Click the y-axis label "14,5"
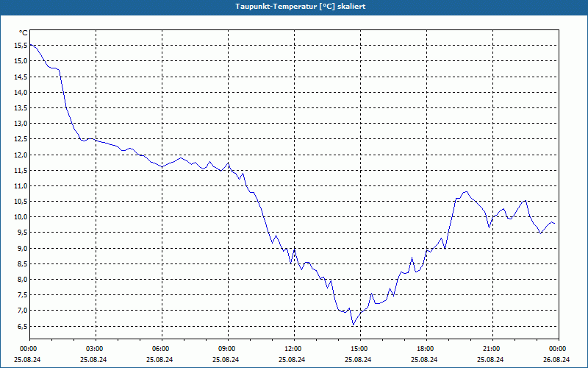 21,77
